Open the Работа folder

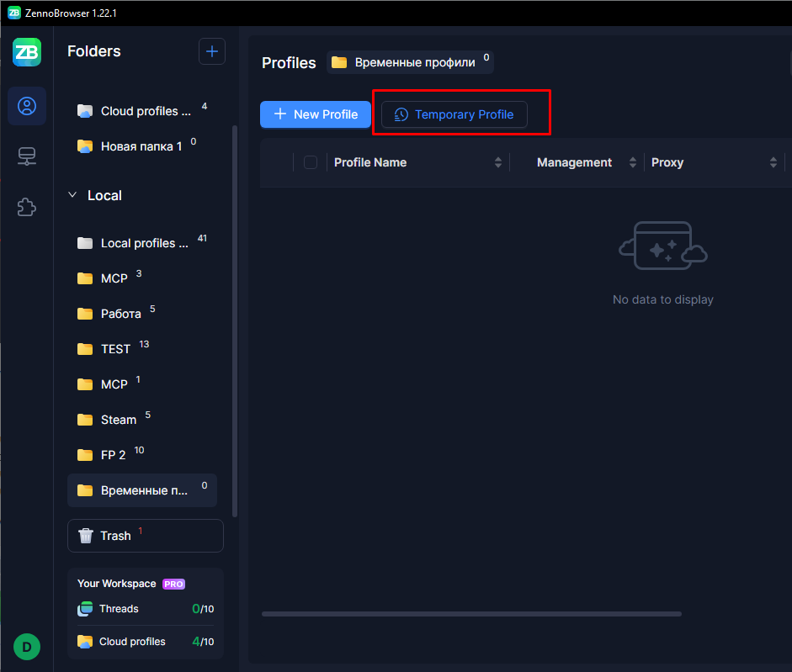142,314
